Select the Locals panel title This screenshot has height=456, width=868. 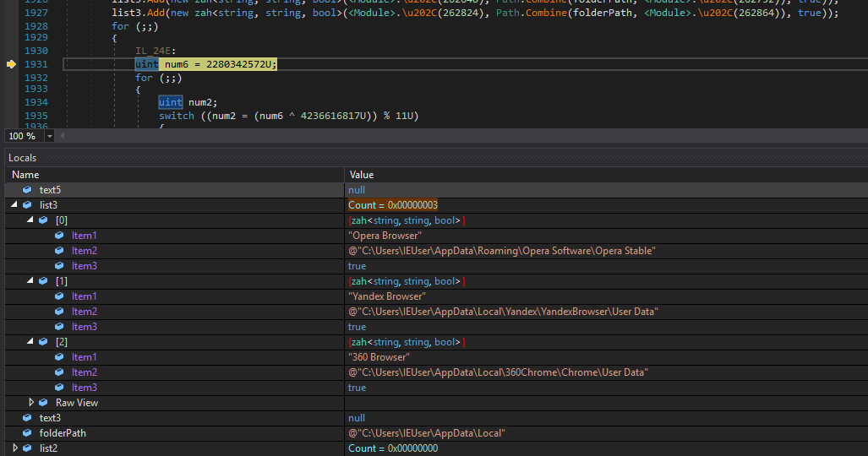pos(23,158)
